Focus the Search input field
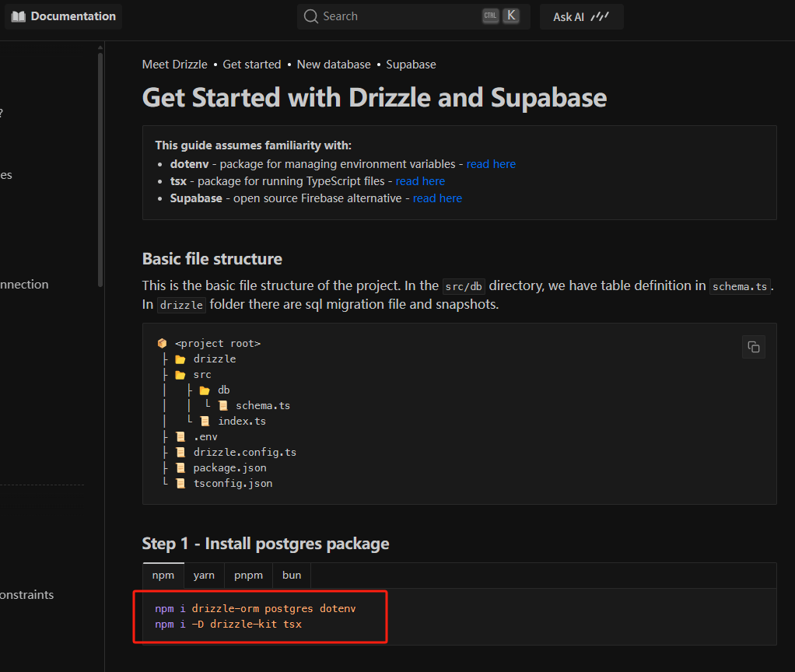 click(413, 16)
